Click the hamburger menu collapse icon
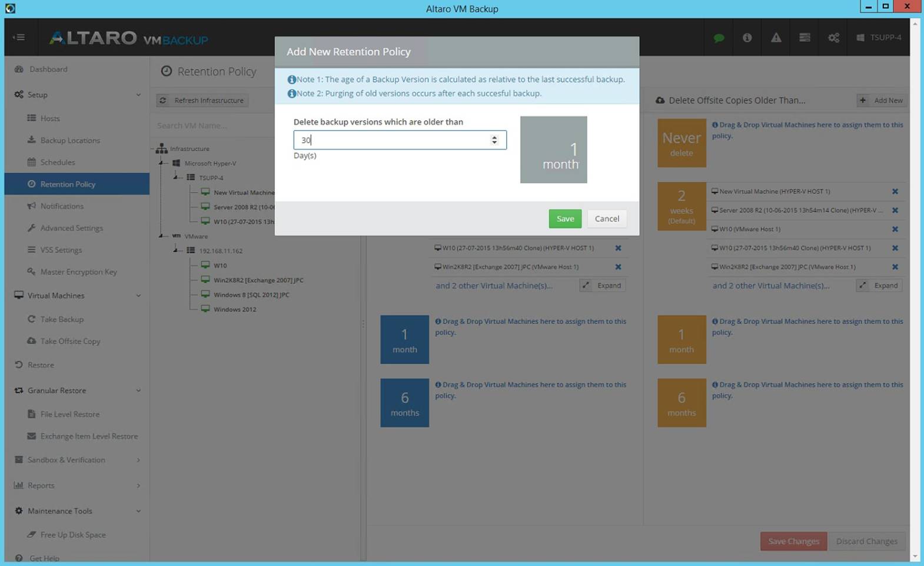Screen dimensions: 924x566 coord(19,37)
